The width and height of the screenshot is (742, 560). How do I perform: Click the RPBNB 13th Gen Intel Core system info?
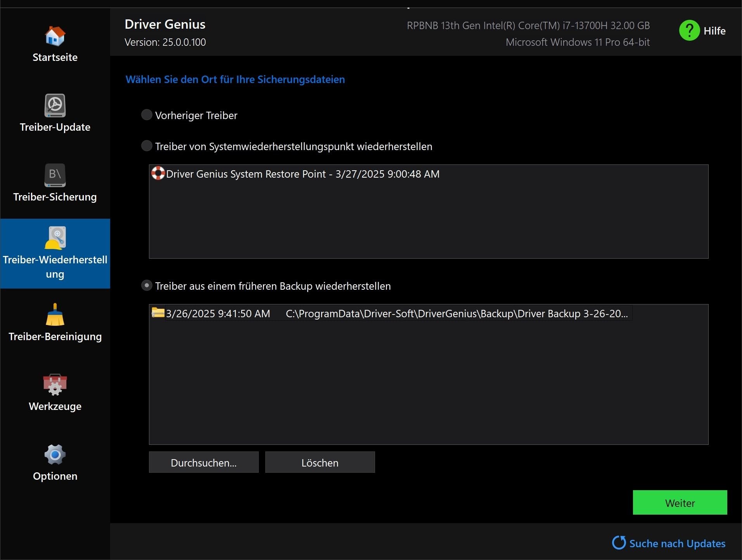528,26
